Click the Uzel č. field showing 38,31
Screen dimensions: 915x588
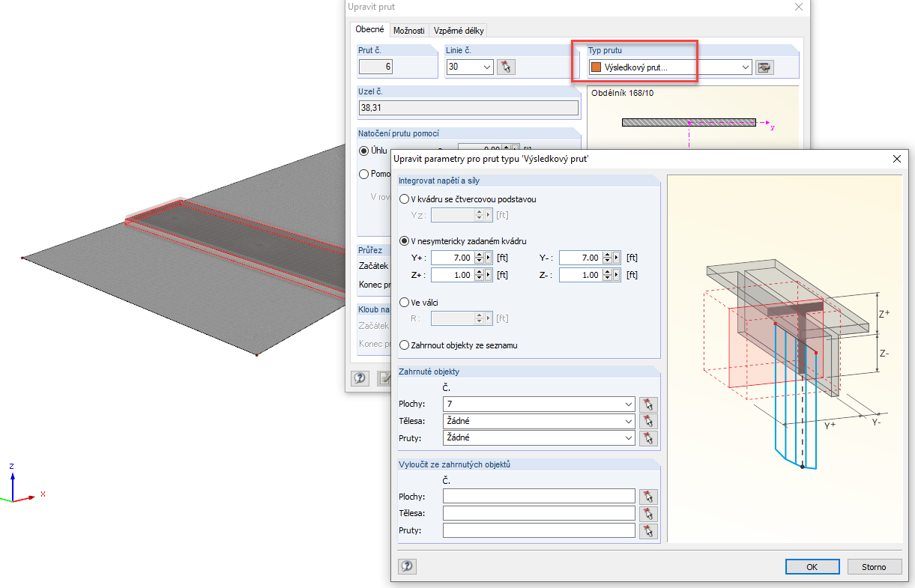(x=468, y=108)
